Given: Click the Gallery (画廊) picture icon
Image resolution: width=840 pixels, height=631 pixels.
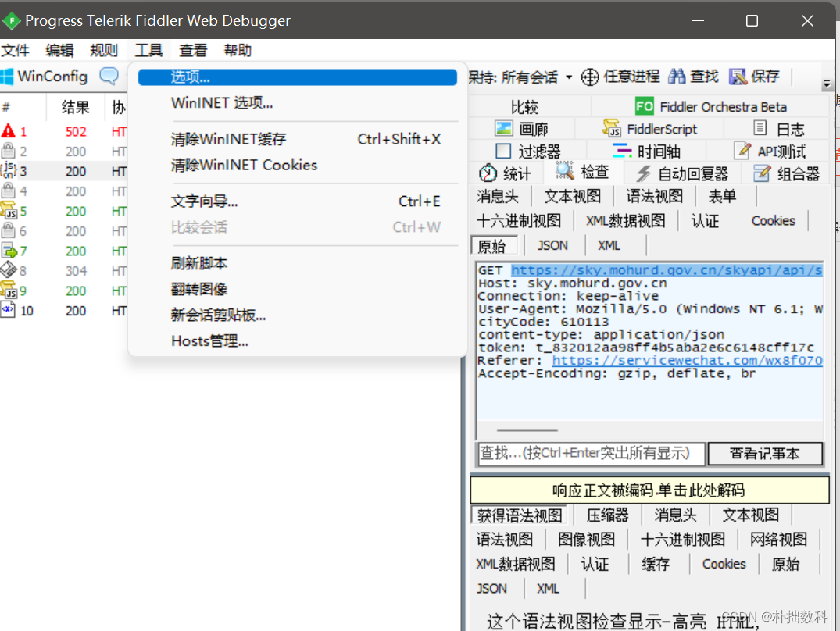Looking at the screenshot, I should [503, 128].
